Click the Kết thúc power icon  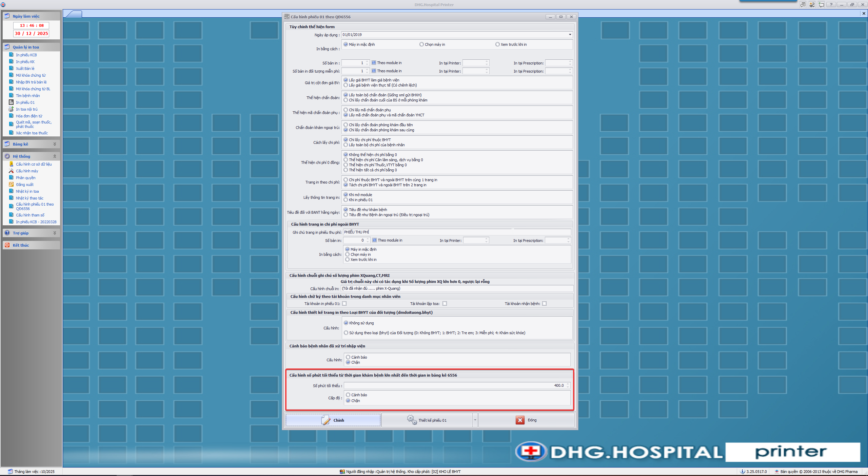point(7,245)
